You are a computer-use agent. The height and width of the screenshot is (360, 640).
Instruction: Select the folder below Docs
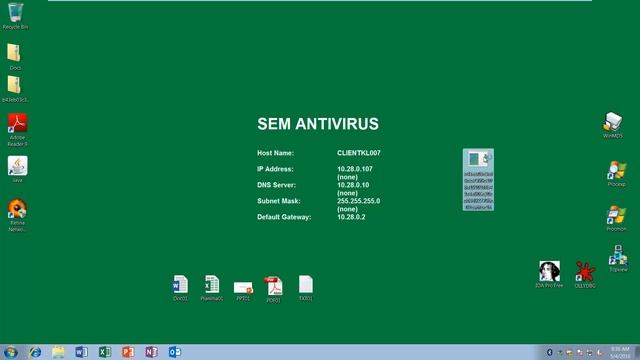(15, 89)
